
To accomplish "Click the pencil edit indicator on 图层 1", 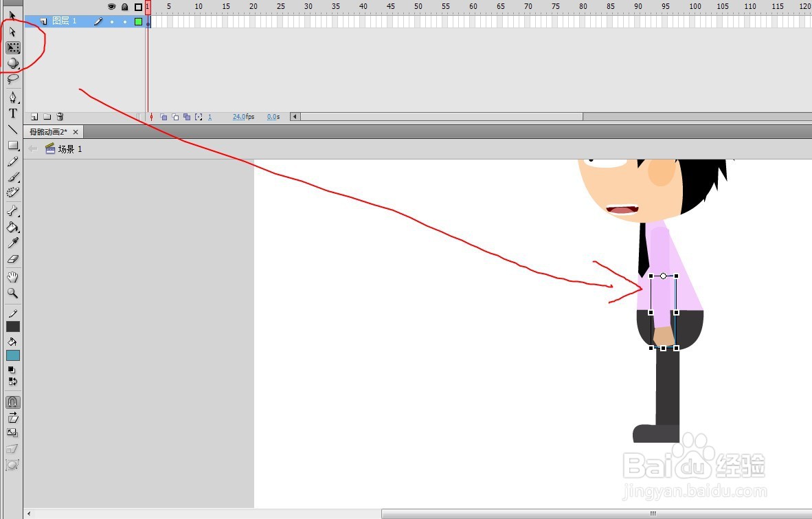I will pyautogui.click(x=98, y=21).
